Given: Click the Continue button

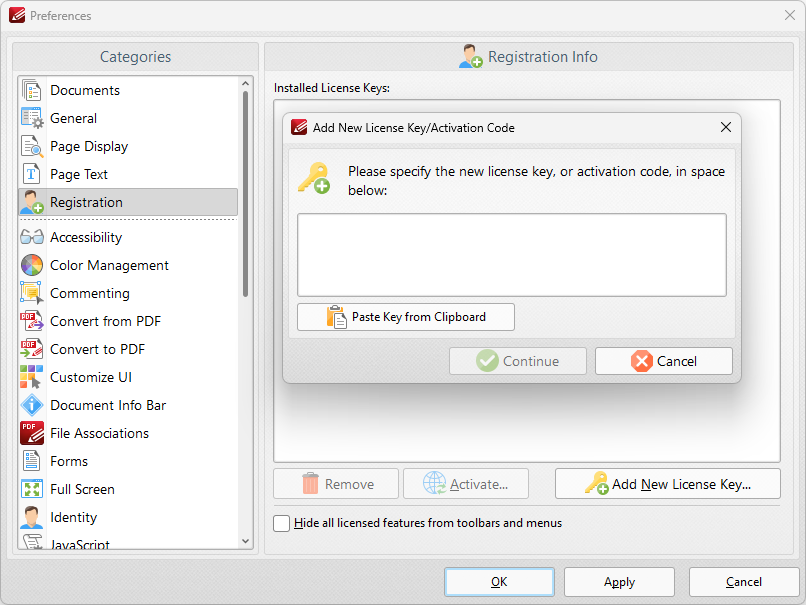Looking at the screenshot, I should click(x=518, y=361).
